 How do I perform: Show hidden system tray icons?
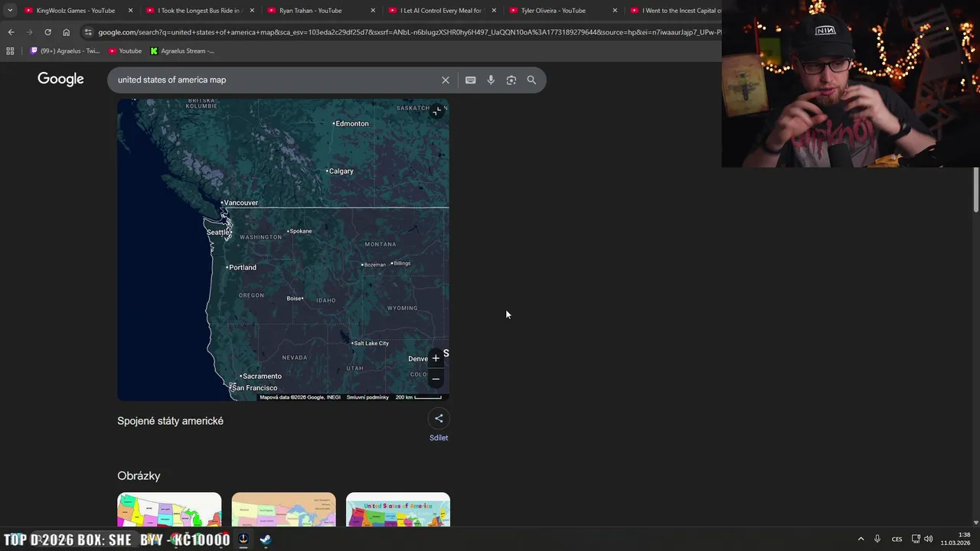[861, 539]
